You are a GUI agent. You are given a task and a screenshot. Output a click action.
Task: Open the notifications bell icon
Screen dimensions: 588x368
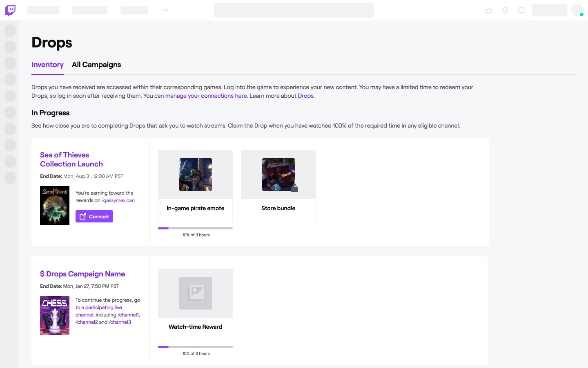pyautogui.click(x=505, y=10)
